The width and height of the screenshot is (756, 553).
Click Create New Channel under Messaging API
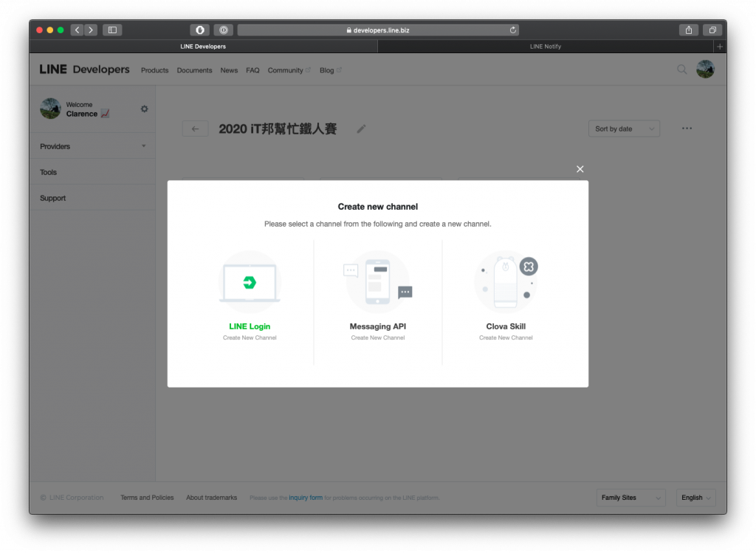[x=378, y=337]
